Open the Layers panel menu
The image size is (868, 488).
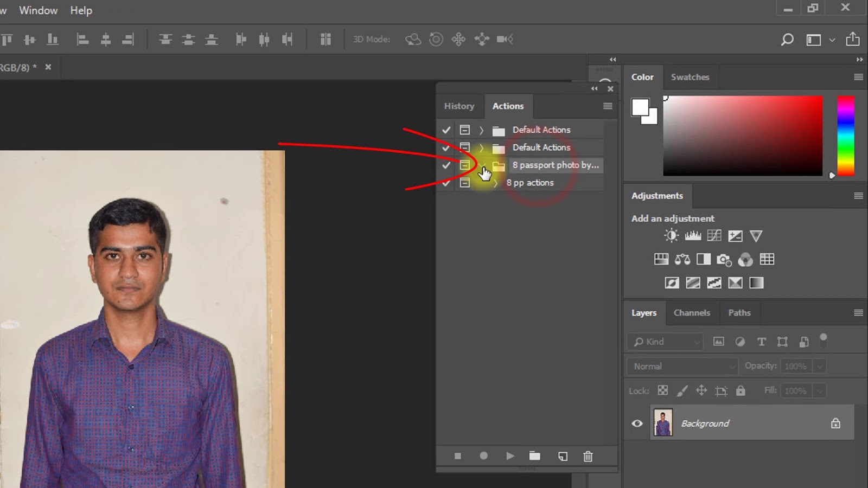click(x=858, y=313)
